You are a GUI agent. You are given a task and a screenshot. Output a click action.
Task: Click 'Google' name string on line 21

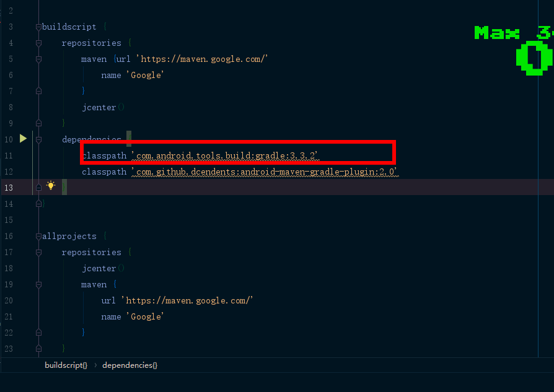(145, 316)
